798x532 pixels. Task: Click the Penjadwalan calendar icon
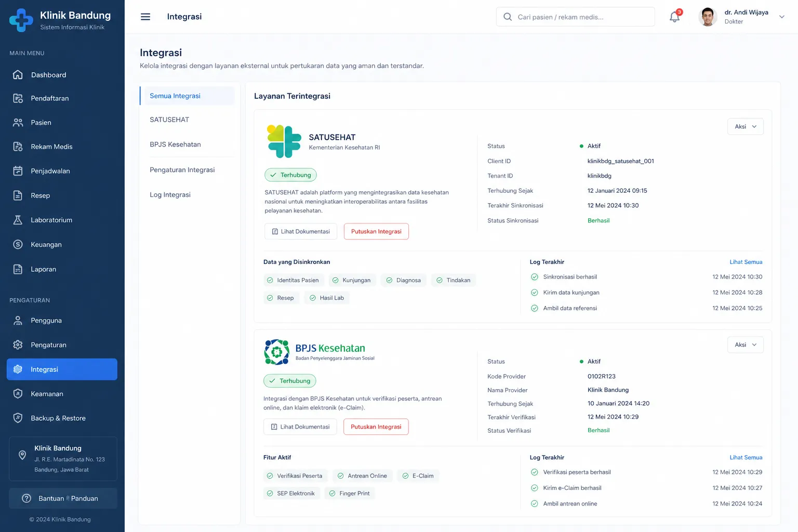[18, 171]
